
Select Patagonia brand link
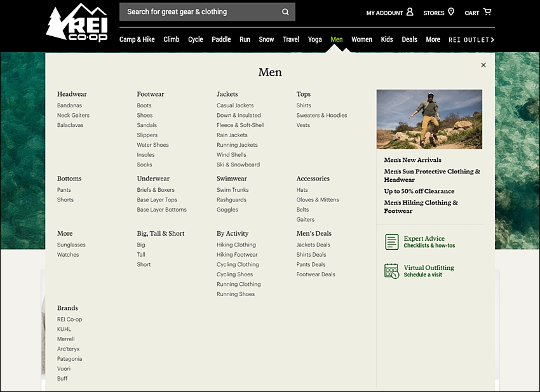pos(70,359)
